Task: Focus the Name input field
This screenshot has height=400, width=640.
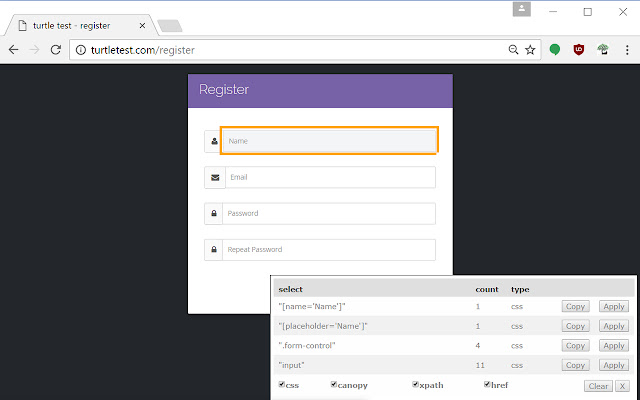Action: (x=329, y=141)
